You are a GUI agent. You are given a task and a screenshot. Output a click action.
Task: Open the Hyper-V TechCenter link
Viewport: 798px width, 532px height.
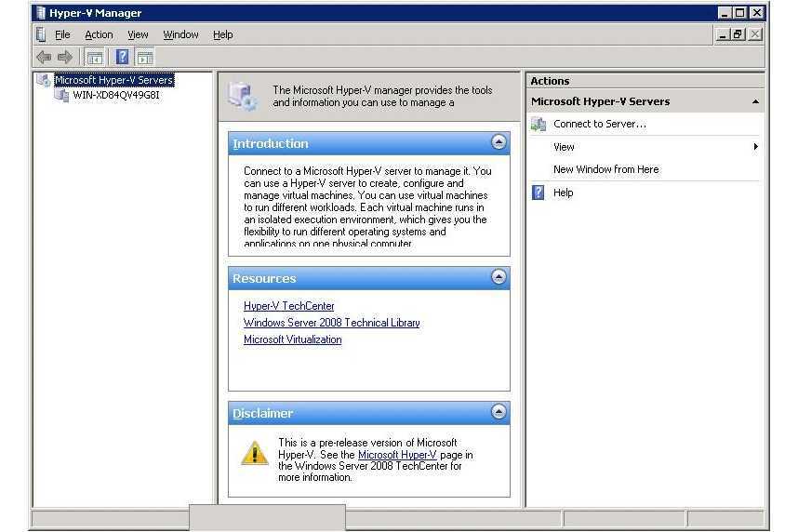click(289, 306)
